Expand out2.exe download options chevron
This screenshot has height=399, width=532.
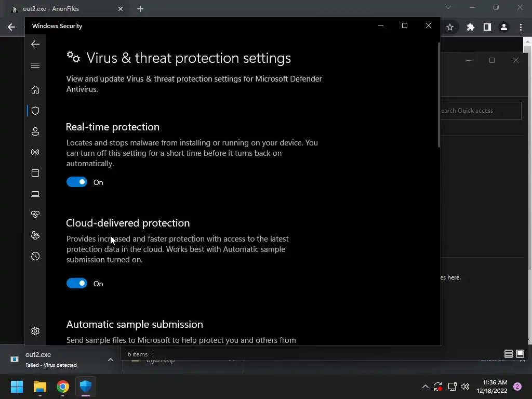click(x=111, y=360)
